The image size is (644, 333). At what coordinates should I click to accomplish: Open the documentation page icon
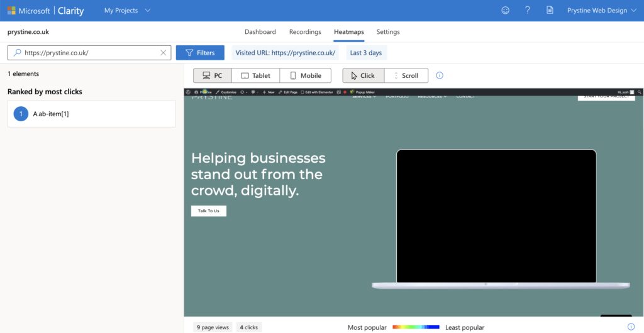pyautogui.click(x=550, y=10)
